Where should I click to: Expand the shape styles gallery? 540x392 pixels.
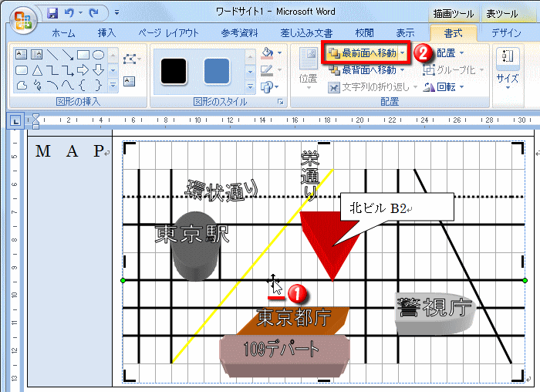[x=251, y=86]
